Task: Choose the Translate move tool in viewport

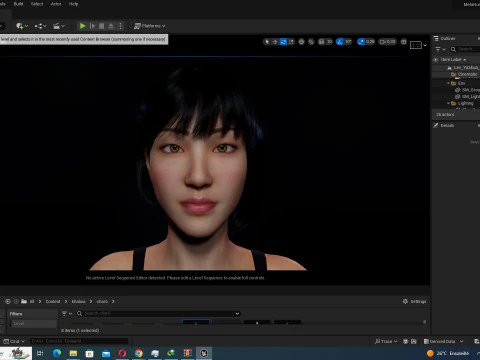Action: (275, 42)
